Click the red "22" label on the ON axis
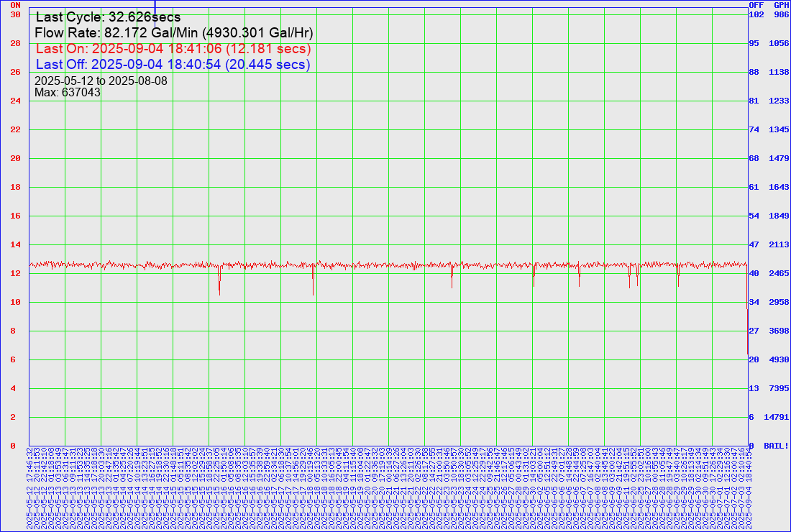This screenshot has height=532, width=791. [16, 129]
